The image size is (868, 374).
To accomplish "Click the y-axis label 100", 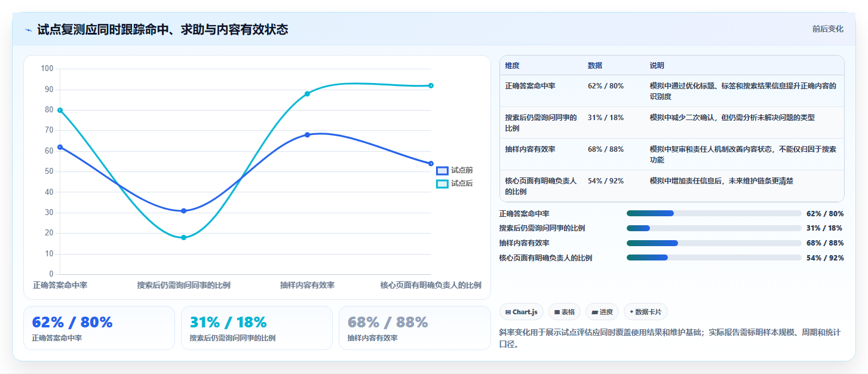I will point(47,69).
